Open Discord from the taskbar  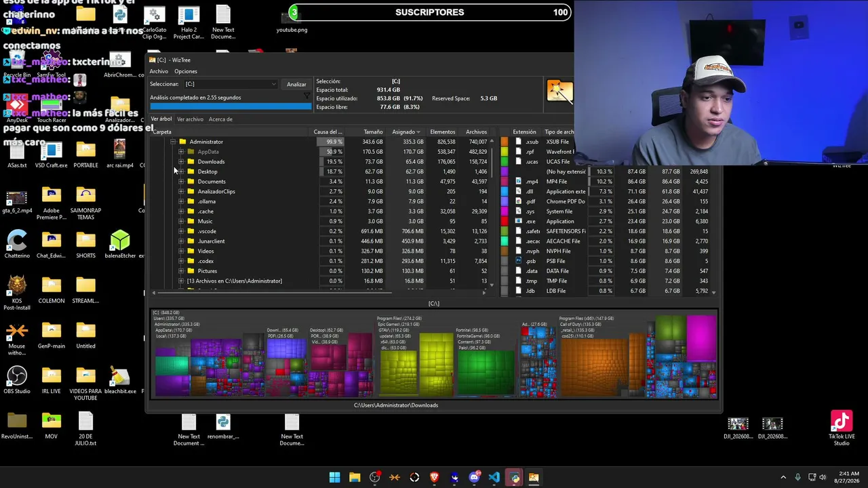pyautogui.click(x=474, y=477)
